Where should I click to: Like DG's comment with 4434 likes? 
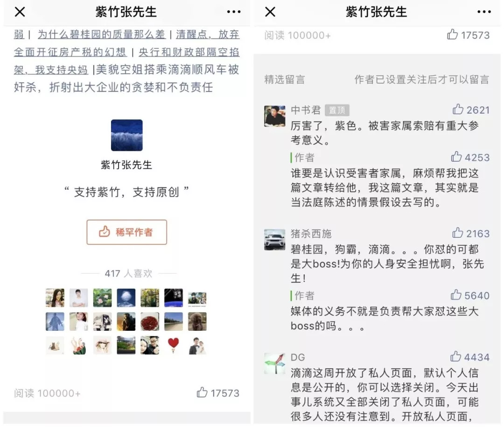456,356
